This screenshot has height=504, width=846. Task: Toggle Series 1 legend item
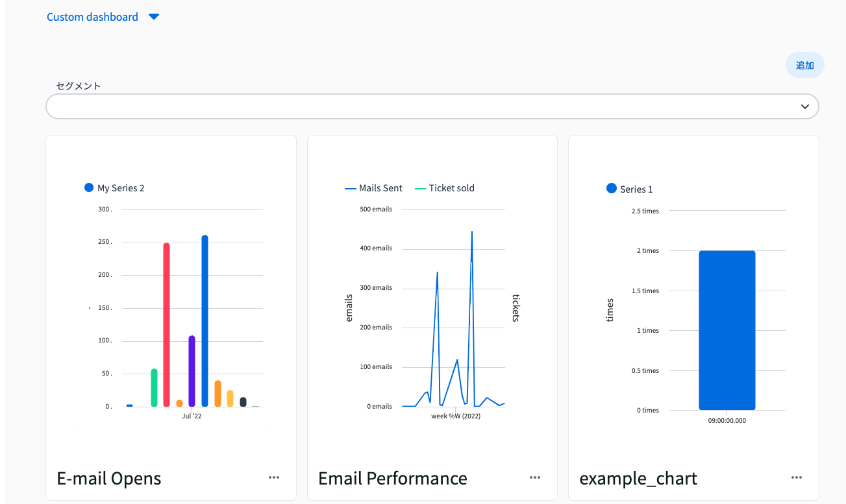(629, 189)
